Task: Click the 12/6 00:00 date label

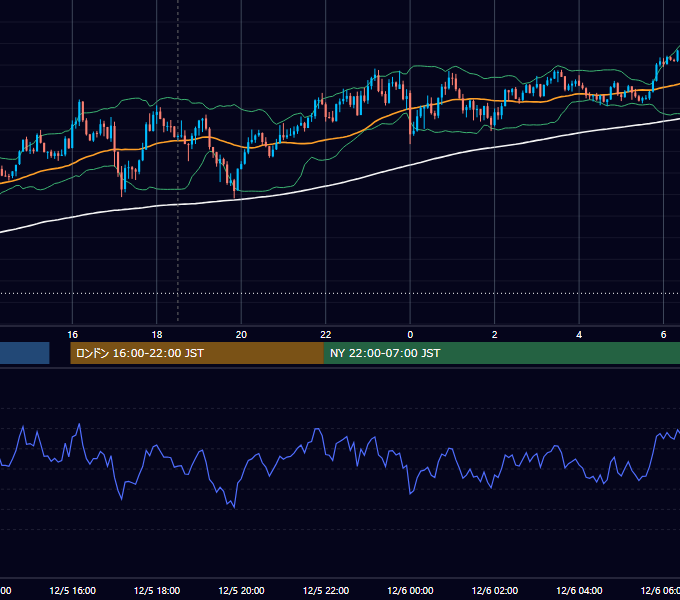Action: point(410,590)
